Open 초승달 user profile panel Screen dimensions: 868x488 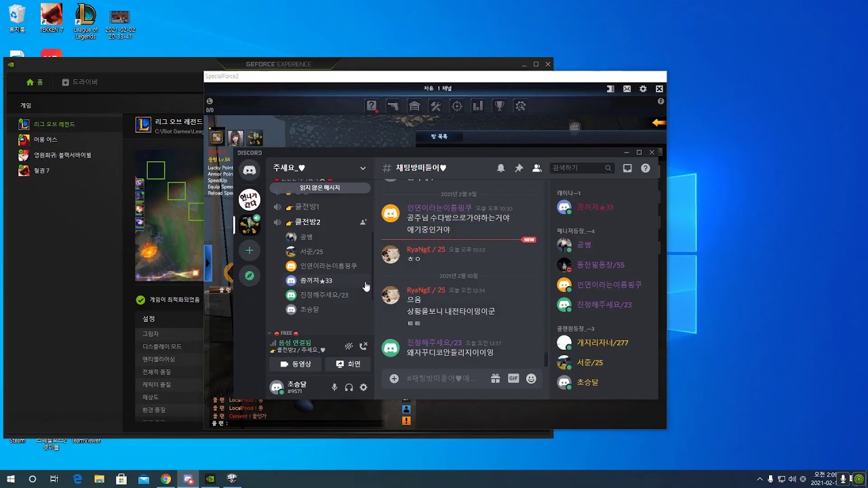pyautogui.click(x=290, y=387)
